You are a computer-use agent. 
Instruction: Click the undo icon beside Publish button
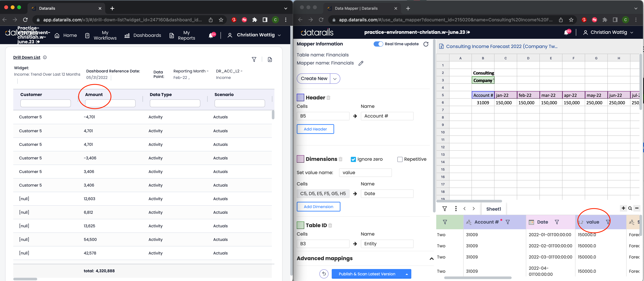324,274
